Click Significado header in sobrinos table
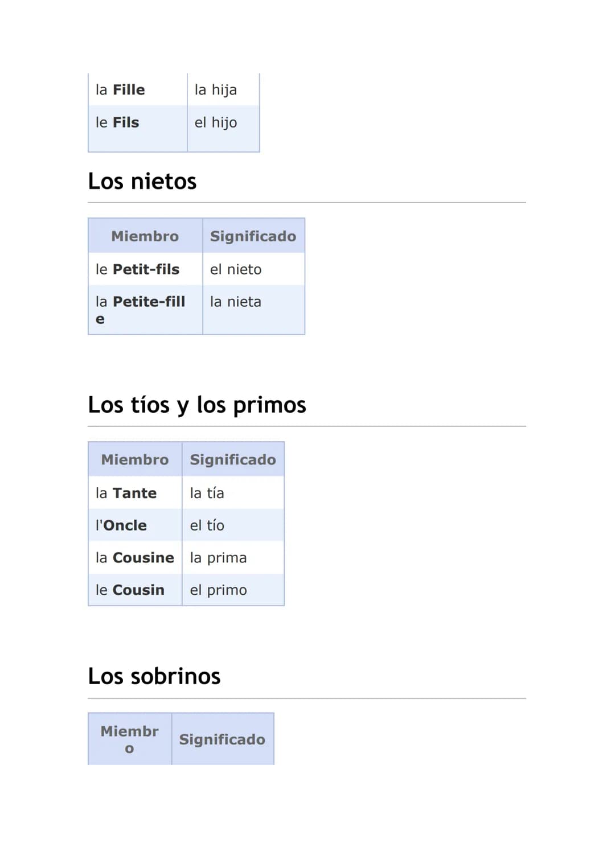The height and width of the screenshot is (868, 615). pos(223,739)
